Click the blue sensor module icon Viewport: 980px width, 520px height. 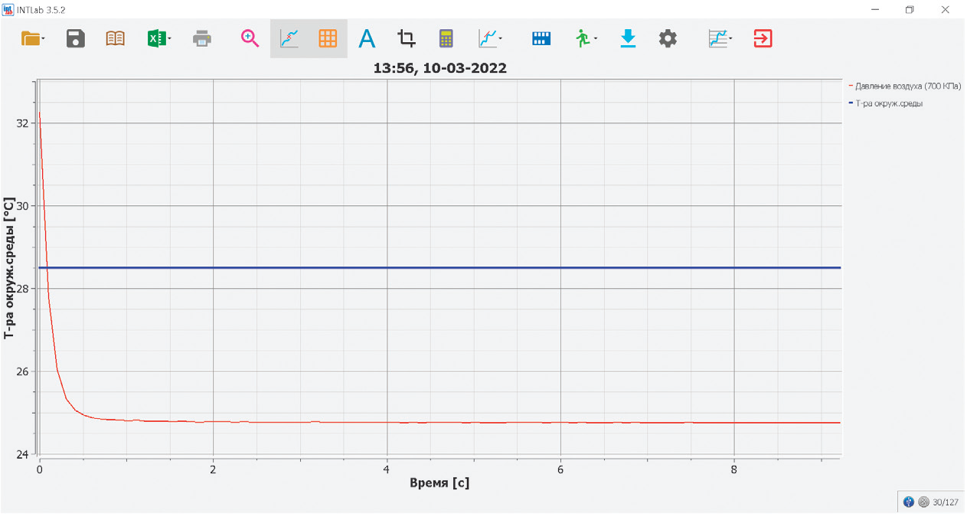point(541,38)
